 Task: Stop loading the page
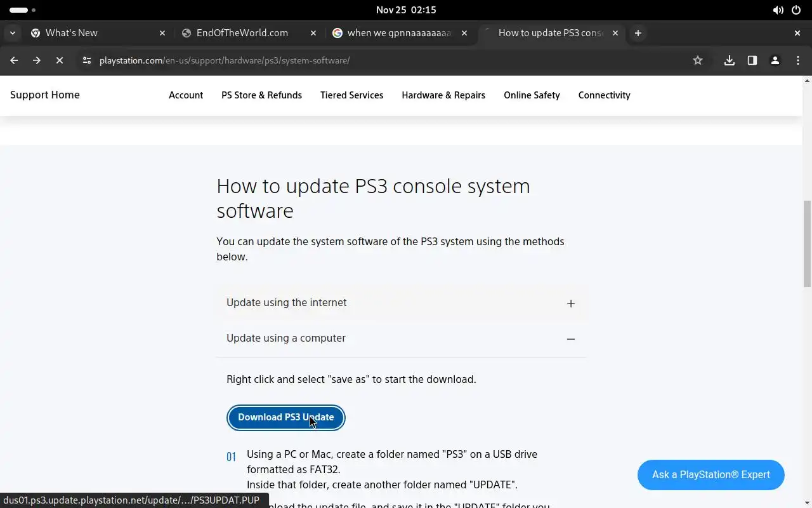(60, 60)
